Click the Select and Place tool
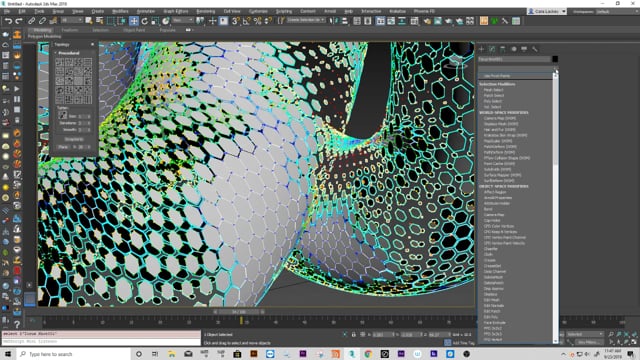The image size is (640, 360). 166,21
